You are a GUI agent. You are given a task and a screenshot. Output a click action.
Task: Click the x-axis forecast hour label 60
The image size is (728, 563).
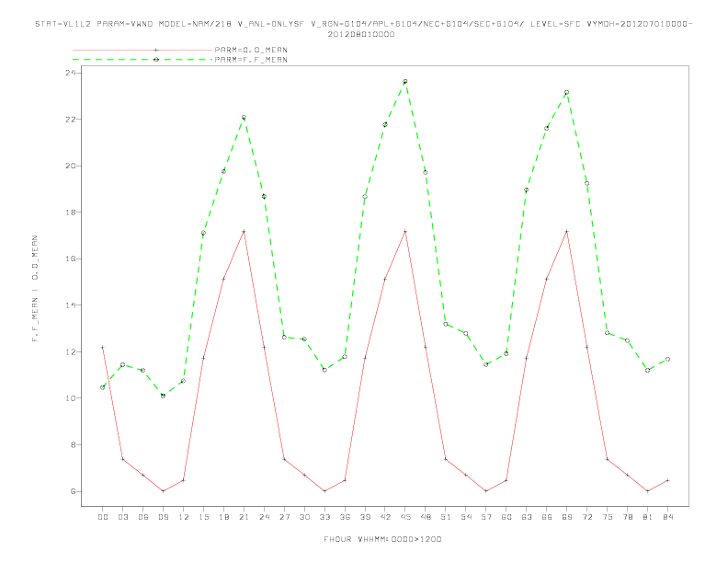pyautogui.click(x=506, y=517)
